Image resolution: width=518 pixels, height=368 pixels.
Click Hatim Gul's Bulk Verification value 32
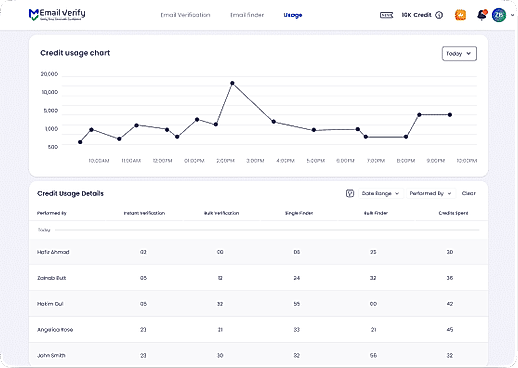point(220,304)
